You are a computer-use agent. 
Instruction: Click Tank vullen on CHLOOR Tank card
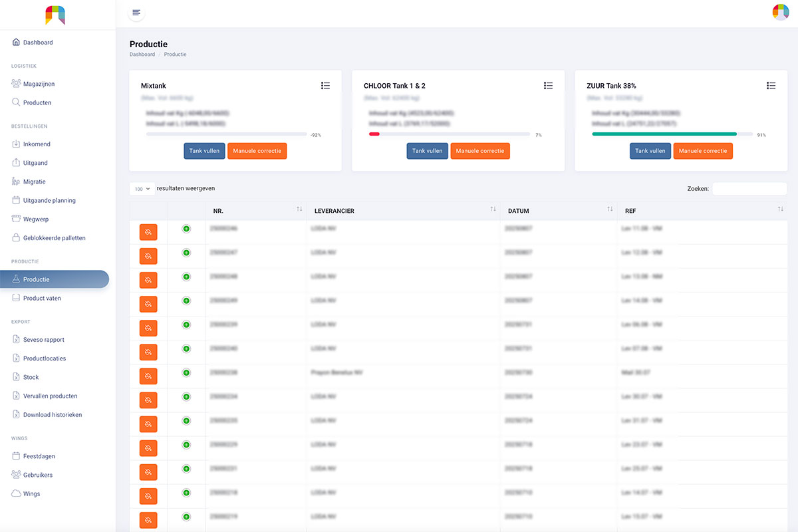pyautogui.click(x=427, y=151)
